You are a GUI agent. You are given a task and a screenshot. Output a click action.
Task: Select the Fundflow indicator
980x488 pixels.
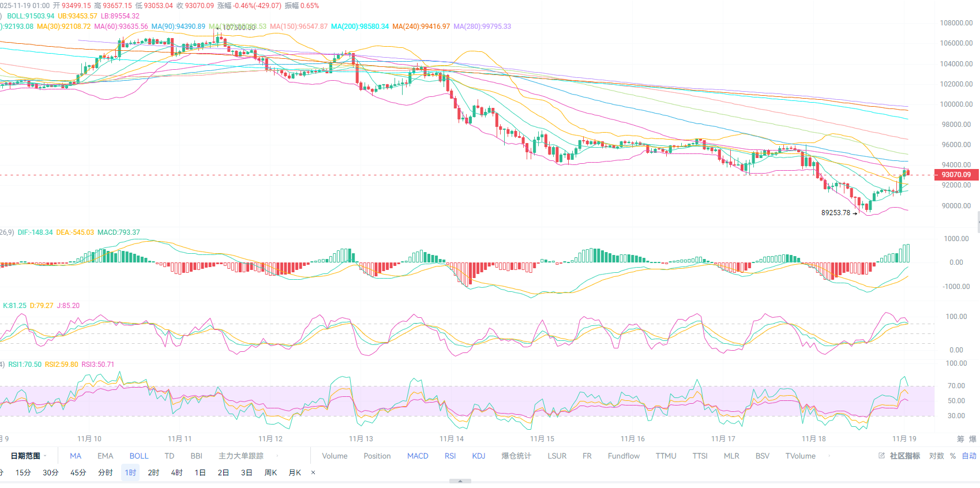coord(624,456)
